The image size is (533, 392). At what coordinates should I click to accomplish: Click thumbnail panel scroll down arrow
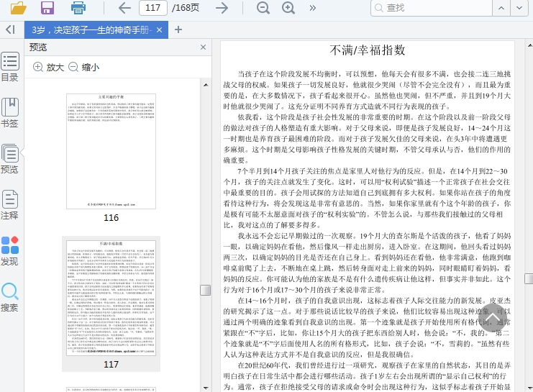[206, 388]
